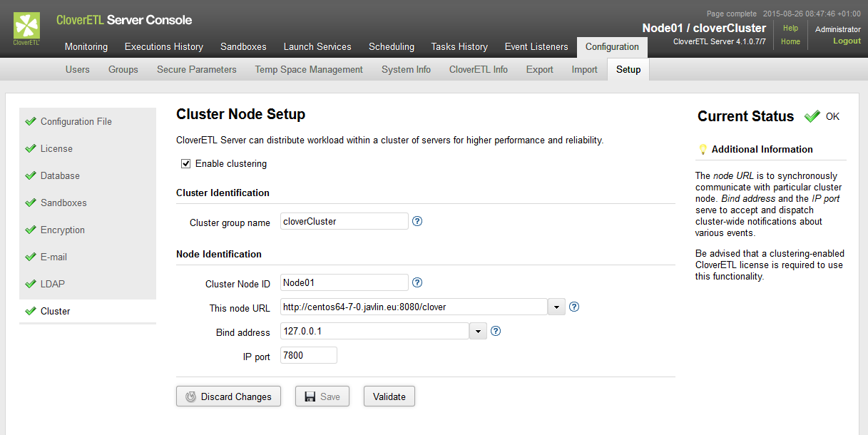Expand the This node URL dropdown

click(x=556, y=307)
